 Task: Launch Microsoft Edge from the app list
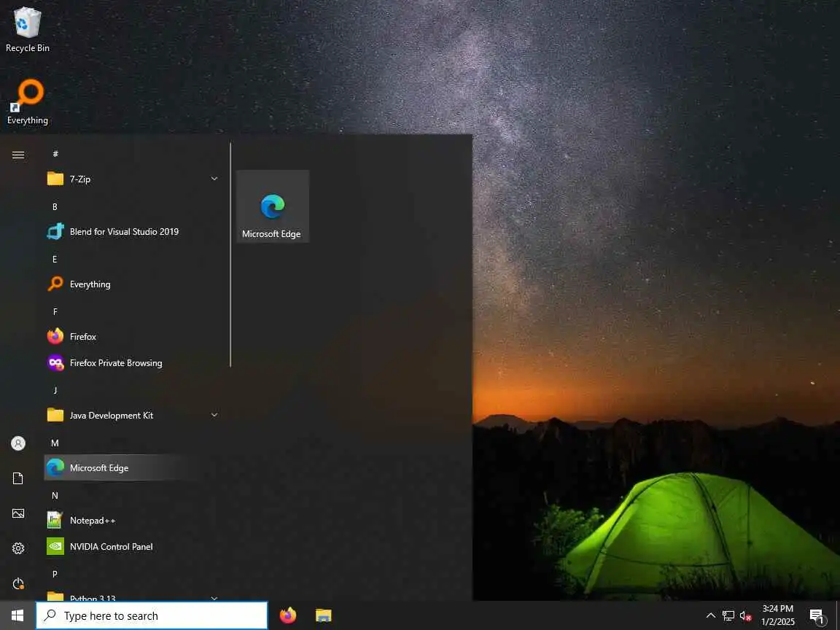[132, 467]
